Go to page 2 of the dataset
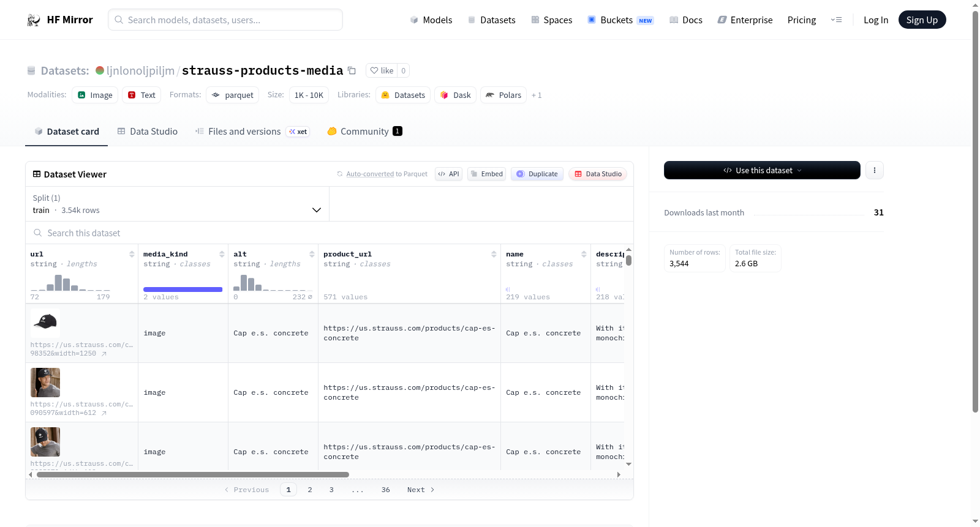The image size is (980, 527). point(310,490)
